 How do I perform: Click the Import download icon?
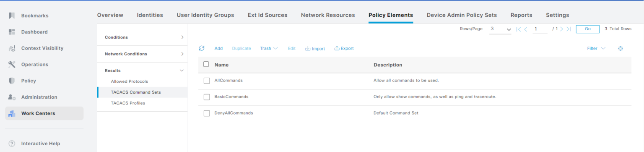[308, 48]
